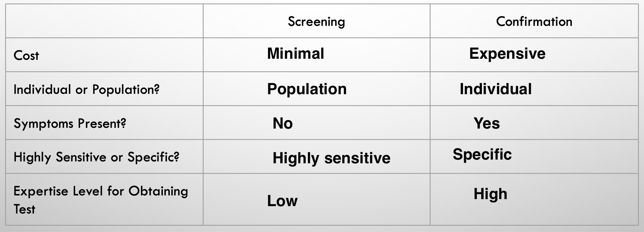Click the word Population? in row label
Viewport: 644px width, 232px height.
point(126,89)
